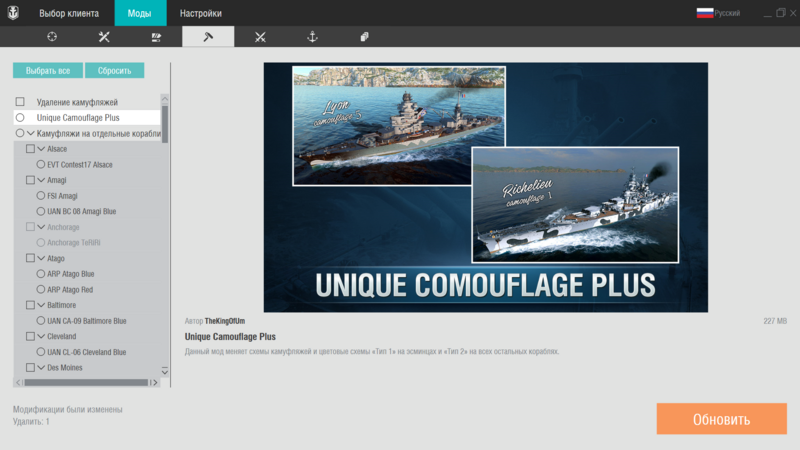Open the crosshair mods category tab
The width and height of the screenshot is (800, 450).
pyautogui.click(x=52, y=37)
